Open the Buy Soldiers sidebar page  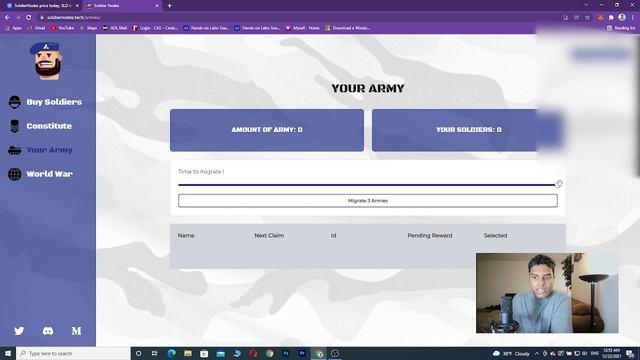(54, 102)
